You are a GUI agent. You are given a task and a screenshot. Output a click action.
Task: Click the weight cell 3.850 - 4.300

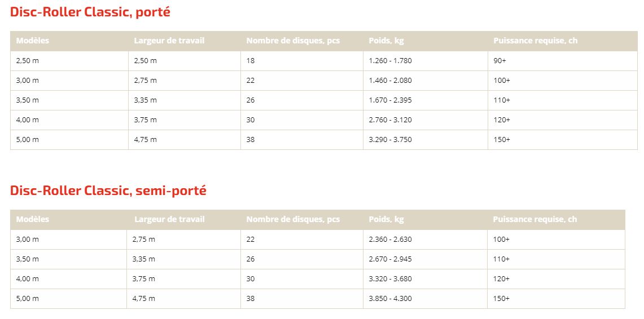click(x=390, y=299)
